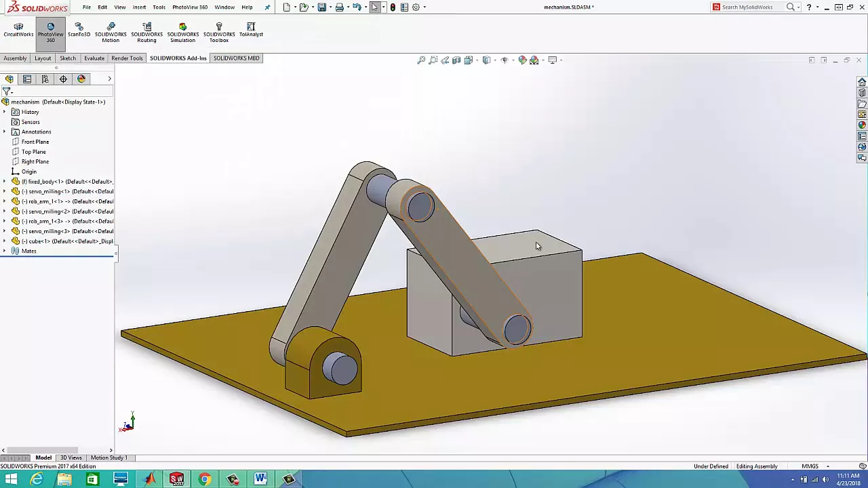Pin the menu bar with the pushpin
Image resolution: width=868 pixels, height=488 pixels.
pyautogui.click(x=267, y=7)
